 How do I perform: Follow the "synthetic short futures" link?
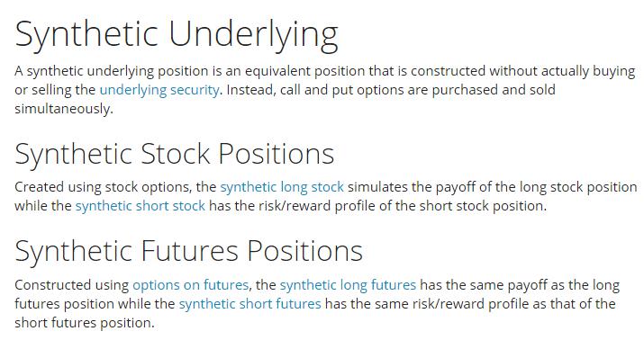coord(249,304)
